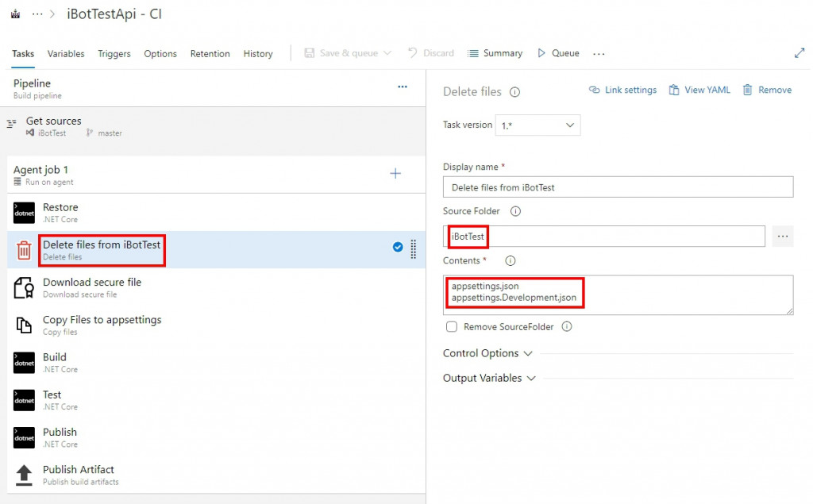Remove the Delete files task
Viewport: 813px width, 504px height.
click(768, 90)
